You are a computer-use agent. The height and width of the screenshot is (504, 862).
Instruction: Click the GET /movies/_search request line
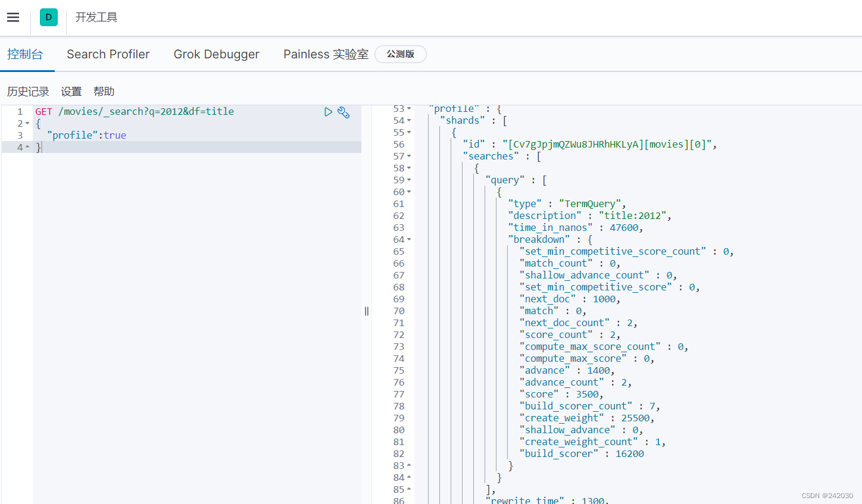click(135, 111)
